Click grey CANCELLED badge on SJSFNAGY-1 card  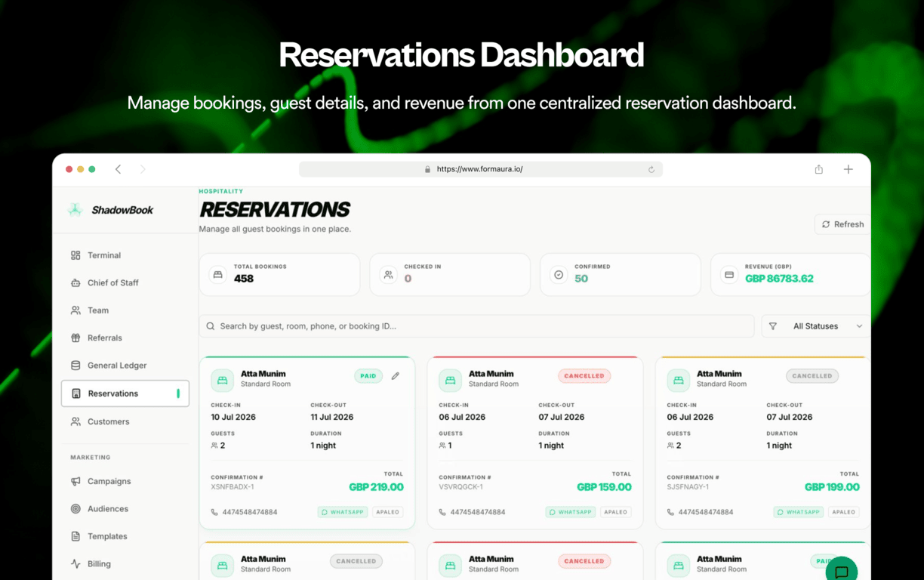click(812, 376)
